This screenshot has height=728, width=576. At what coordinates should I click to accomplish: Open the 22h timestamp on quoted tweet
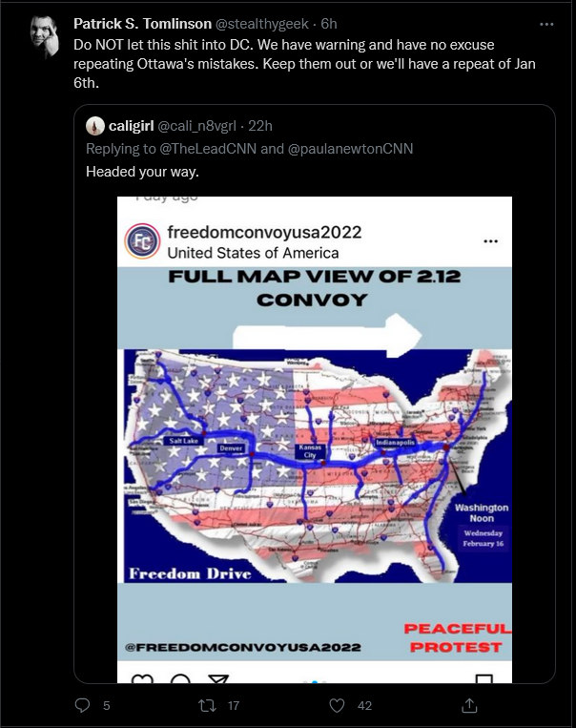click(260, 126)
